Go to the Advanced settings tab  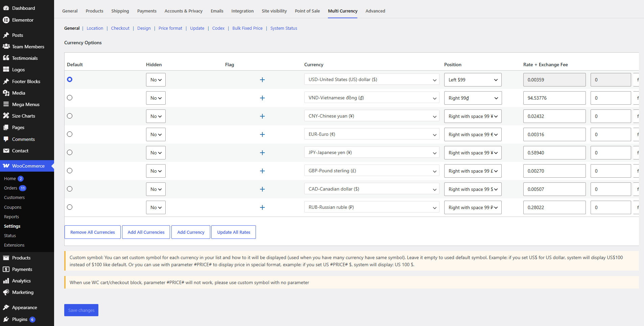point(375,11)
